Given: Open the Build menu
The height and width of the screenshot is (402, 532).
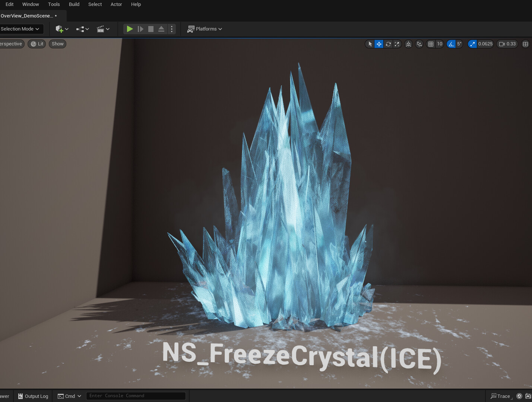Looking at the screenshot, I should 74,4.
